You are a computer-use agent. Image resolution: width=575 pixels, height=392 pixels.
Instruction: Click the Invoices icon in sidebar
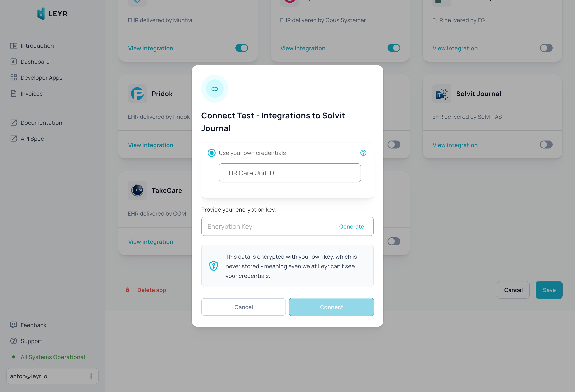coord(14,94)
